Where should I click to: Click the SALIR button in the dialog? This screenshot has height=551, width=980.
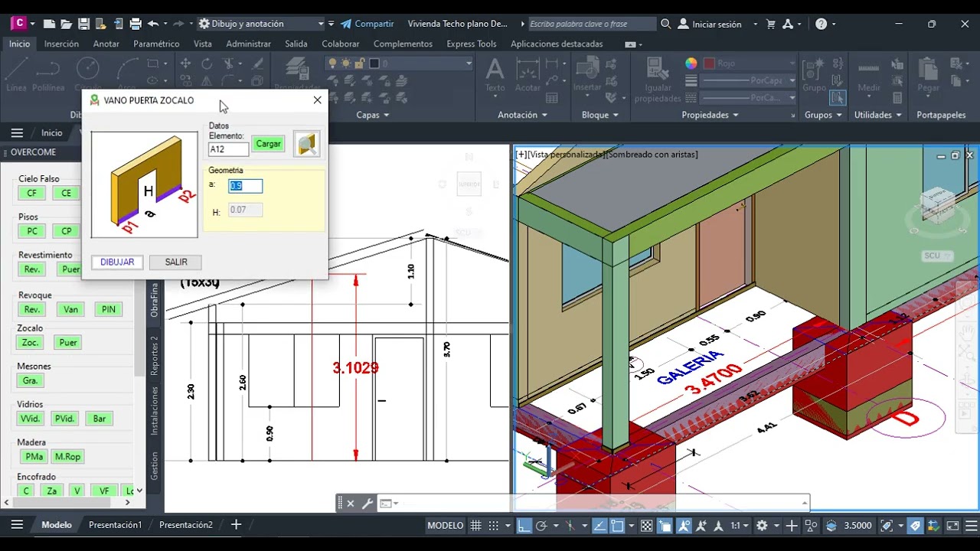(x=176, y=262)
